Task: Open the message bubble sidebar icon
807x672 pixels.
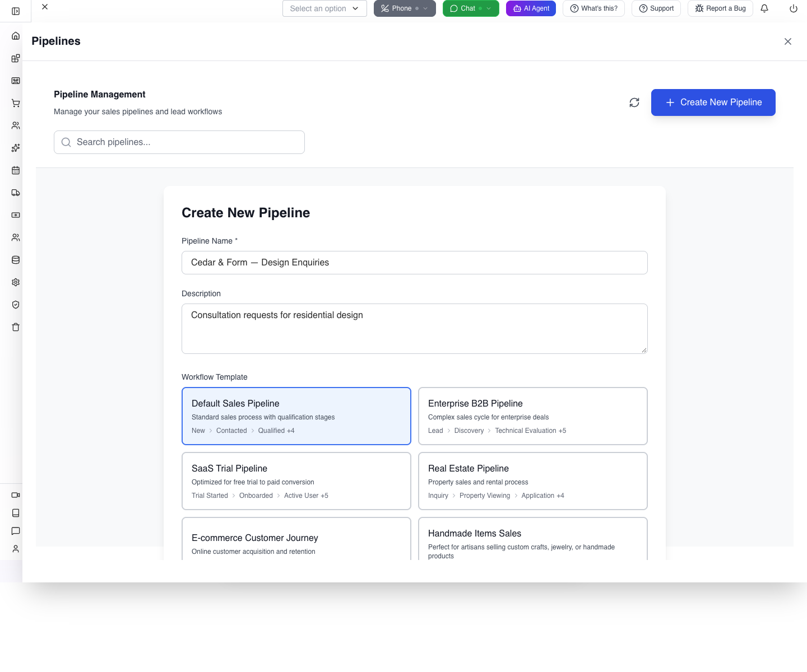Action: 16,531
